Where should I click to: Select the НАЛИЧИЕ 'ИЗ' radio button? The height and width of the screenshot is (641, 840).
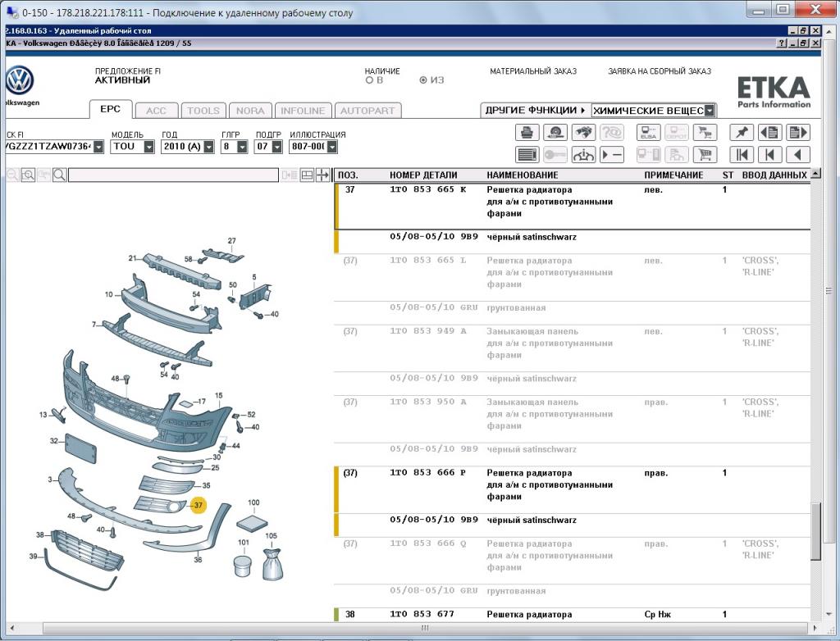coord(423,80)
